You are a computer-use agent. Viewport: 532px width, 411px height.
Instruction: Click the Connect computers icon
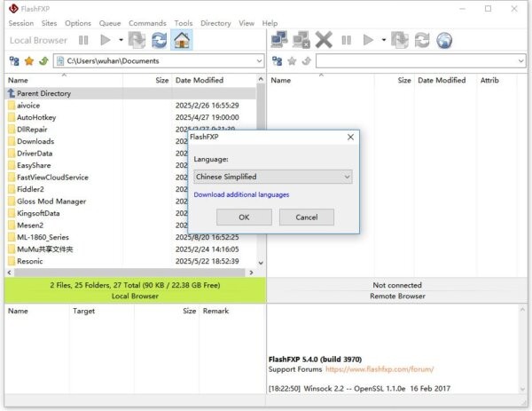[279, 40]
